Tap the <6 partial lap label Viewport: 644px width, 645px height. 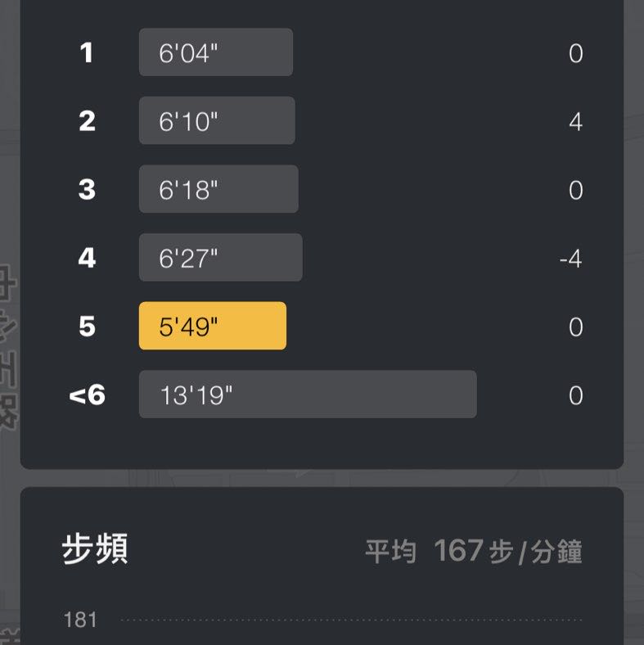click(87, 395)
